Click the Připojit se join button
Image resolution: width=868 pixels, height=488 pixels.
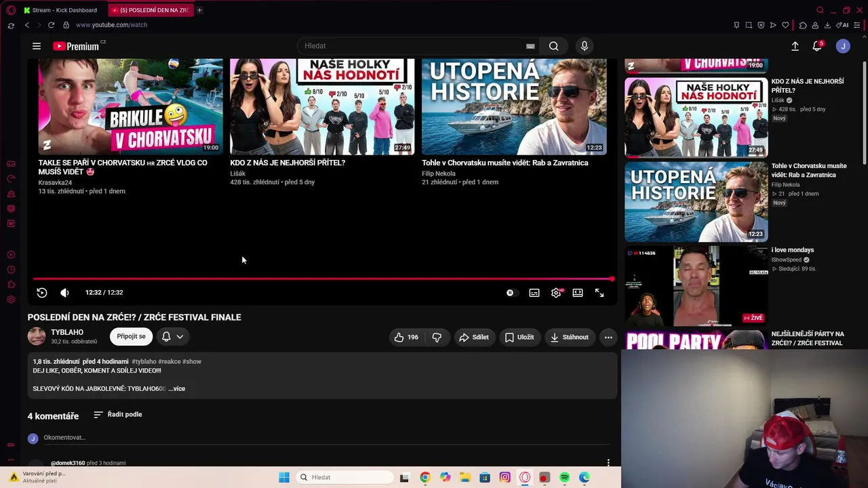coord(131,336)
